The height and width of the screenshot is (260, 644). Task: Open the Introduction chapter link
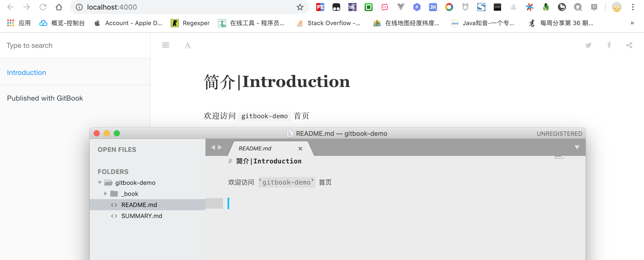(x=26, y=72)
